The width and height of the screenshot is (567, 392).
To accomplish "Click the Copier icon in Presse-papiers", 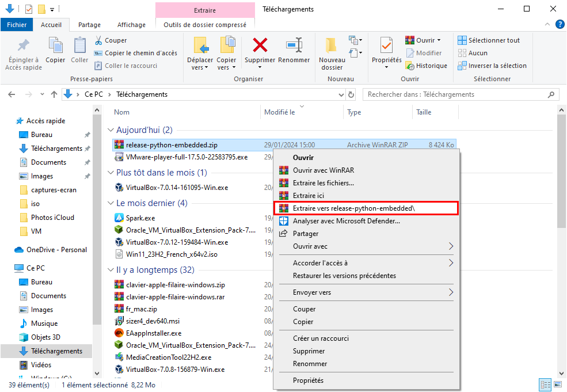I will (55, 45).
